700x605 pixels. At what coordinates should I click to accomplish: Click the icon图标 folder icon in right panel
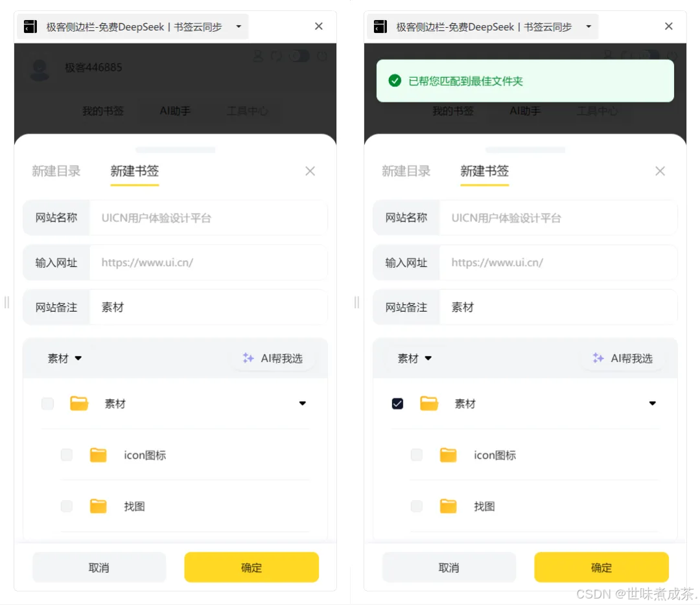[449, 455]
